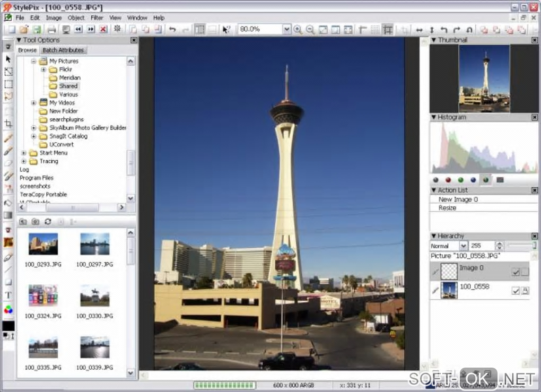Click the green Save icon
541x392 pixels.
(x=37, y=30)
